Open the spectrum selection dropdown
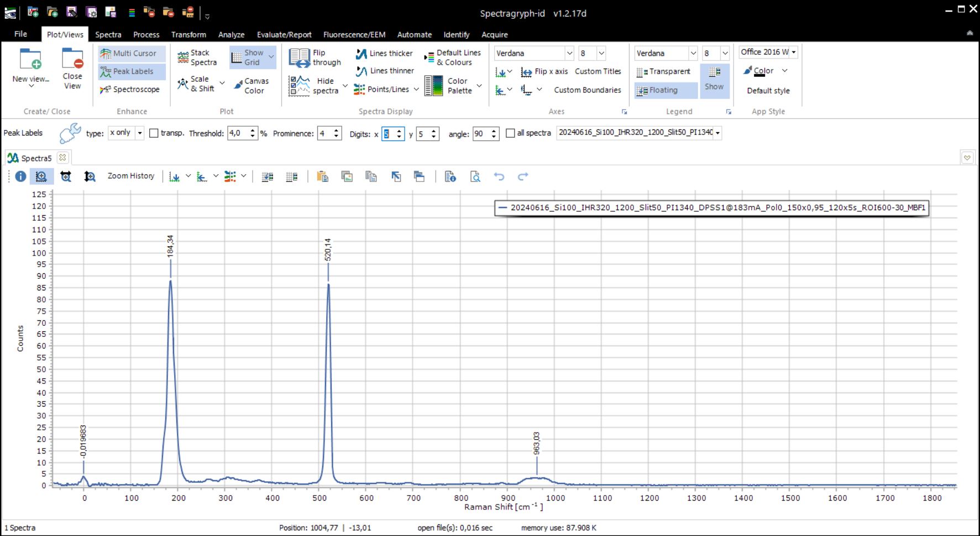The image size is (980, 536). (x=717, y=133)
